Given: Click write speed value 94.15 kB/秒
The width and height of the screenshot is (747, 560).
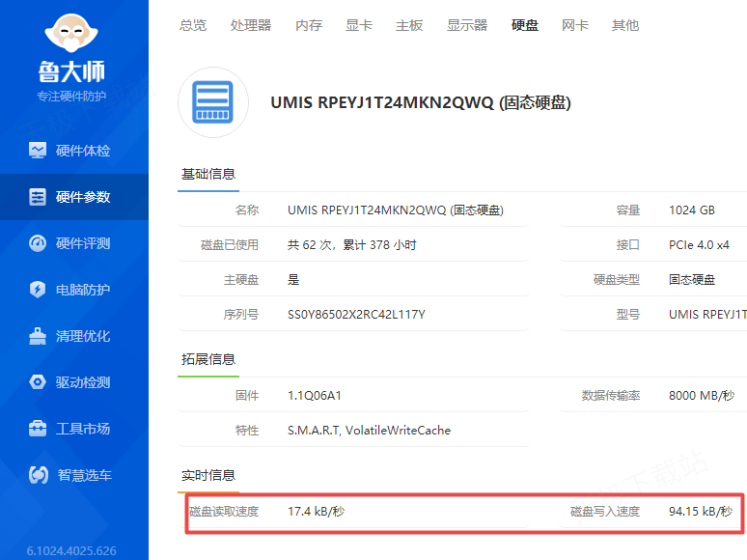Looking at the screenshot, I should click(x=701, y=512).
